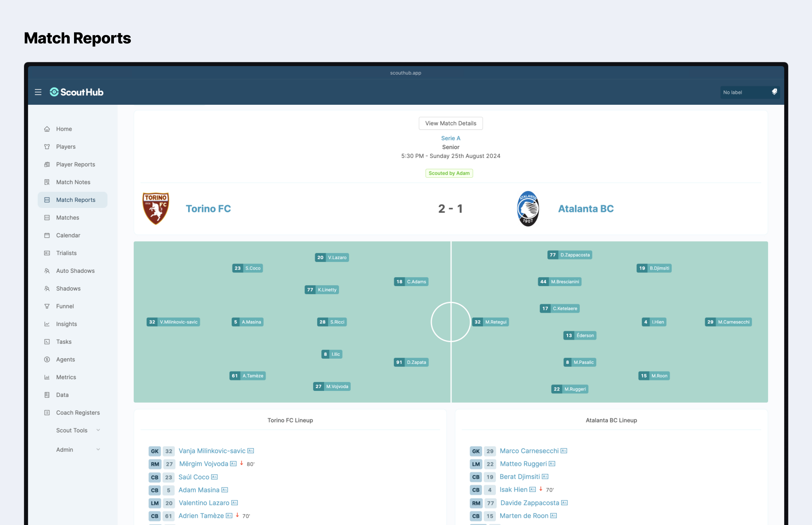
Task: Click the Agents dollar icon
Action: click(47, 359)
